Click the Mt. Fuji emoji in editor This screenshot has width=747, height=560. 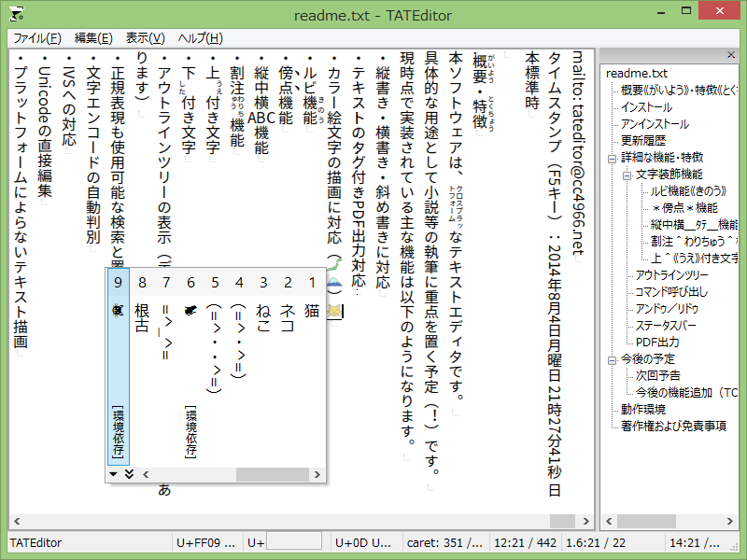pyautogui.click(x=335, y=283)
